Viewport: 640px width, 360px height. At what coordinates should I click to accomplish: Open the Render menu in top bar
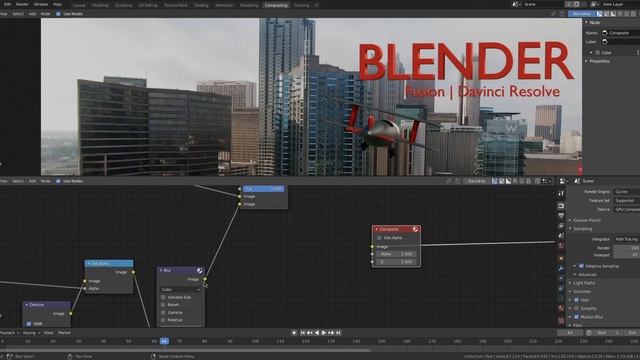[22, 4]
